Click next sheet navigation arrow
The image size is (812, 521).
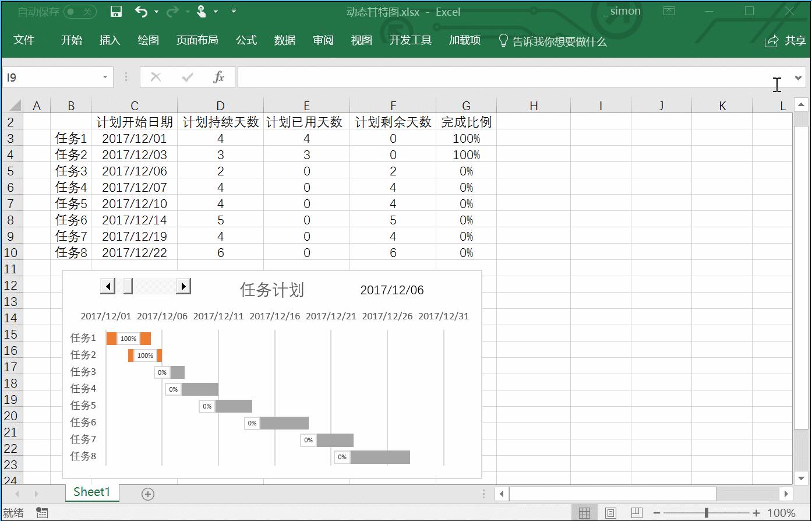[x=36, y=494]
